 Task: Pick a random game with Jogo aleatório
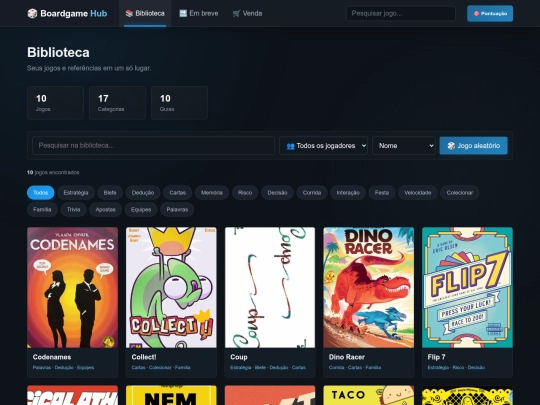[474, 146]
